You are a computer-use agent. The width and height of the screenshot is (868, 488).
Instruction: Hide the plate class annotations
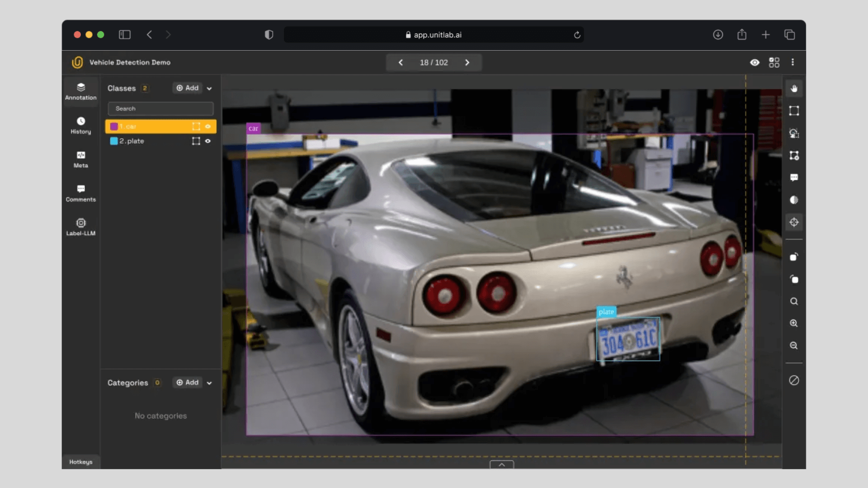tap(208, 141)
